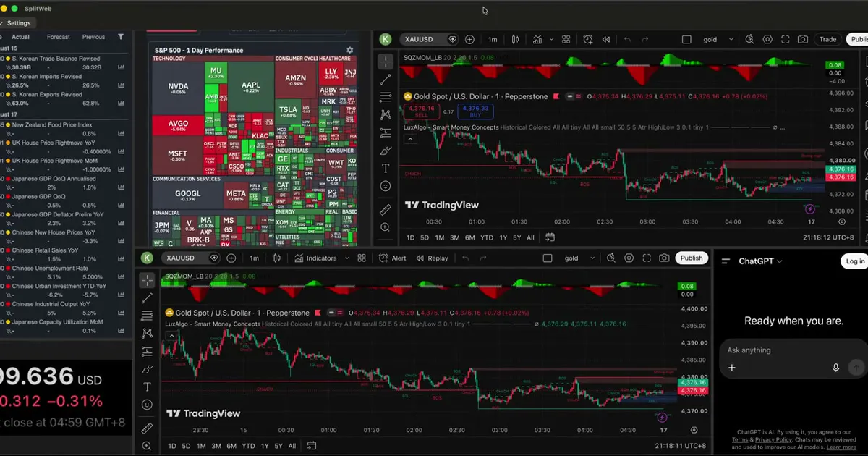Open indicators in top chart toolbar
The image size is (868, 456).
point(537,39)
